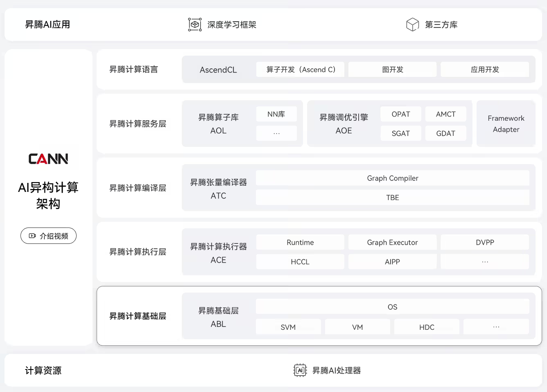Toggle the OPAT module
The width and height of the screenshot is (547, 392).
pos(400,114)
